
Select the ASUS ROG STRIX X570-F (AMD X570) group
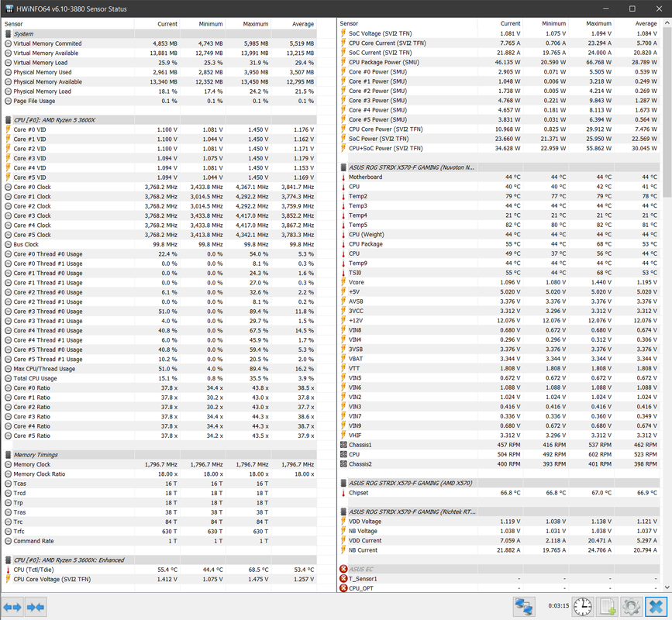point(499,483)
